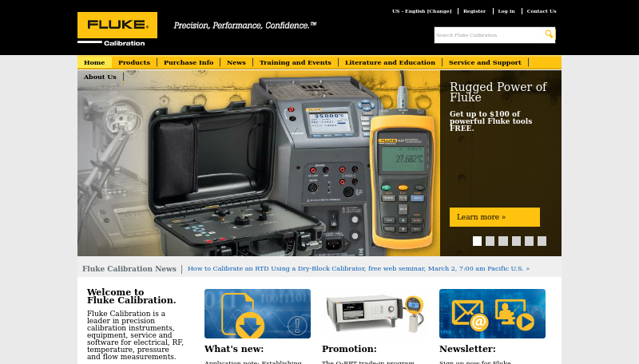Click the What's new download document image
Viewport: 639px width, 364px height.
[x=257, y=314]
